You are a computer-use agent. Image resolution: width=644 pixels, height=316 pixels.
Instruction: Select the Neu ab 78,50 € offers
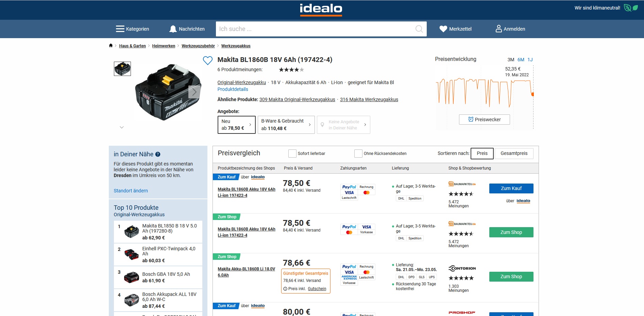[236, 125]
